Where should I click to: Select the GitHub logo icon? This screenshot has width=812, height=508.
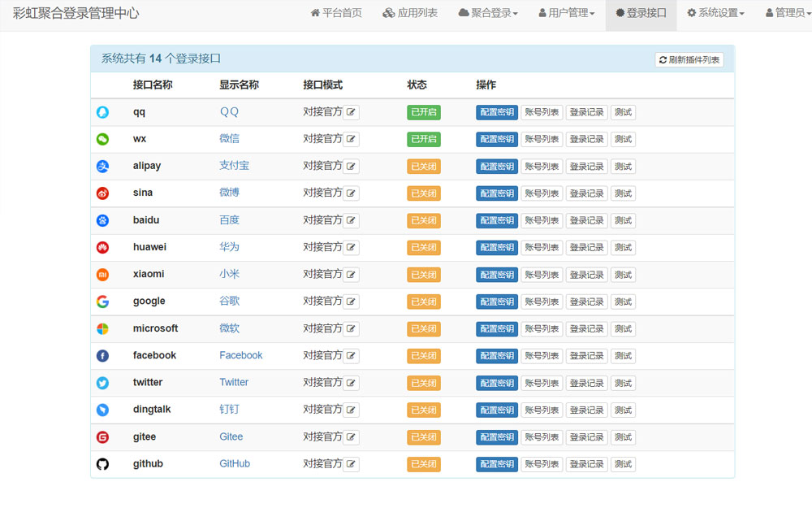102,464
